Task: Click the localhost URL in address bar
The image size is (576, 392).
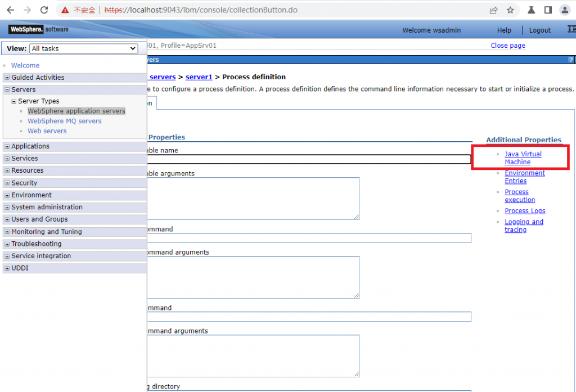Action: [x=201, y=10]
